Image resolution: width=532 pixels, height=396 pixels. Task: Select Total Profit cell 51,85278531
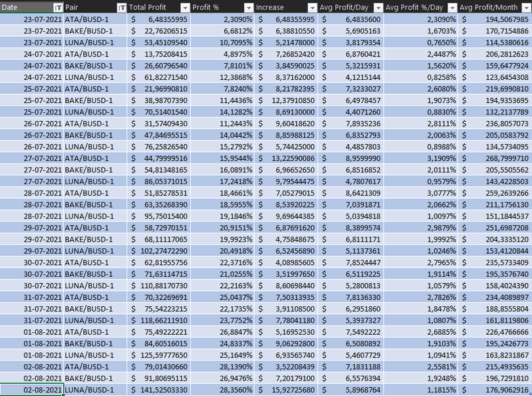click(159, 193)
